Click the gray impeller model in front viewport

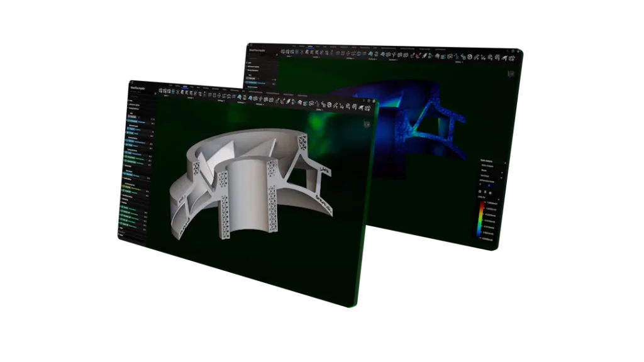pos(252,184)
